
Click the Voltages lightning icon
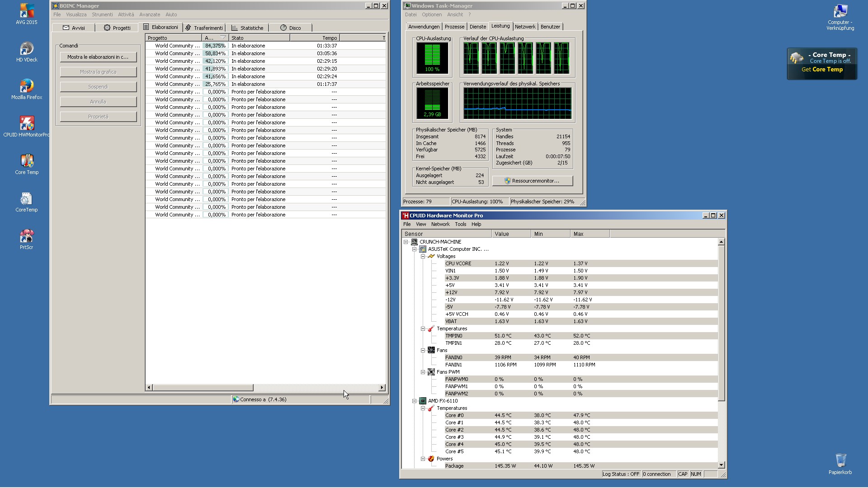point(431,256)
